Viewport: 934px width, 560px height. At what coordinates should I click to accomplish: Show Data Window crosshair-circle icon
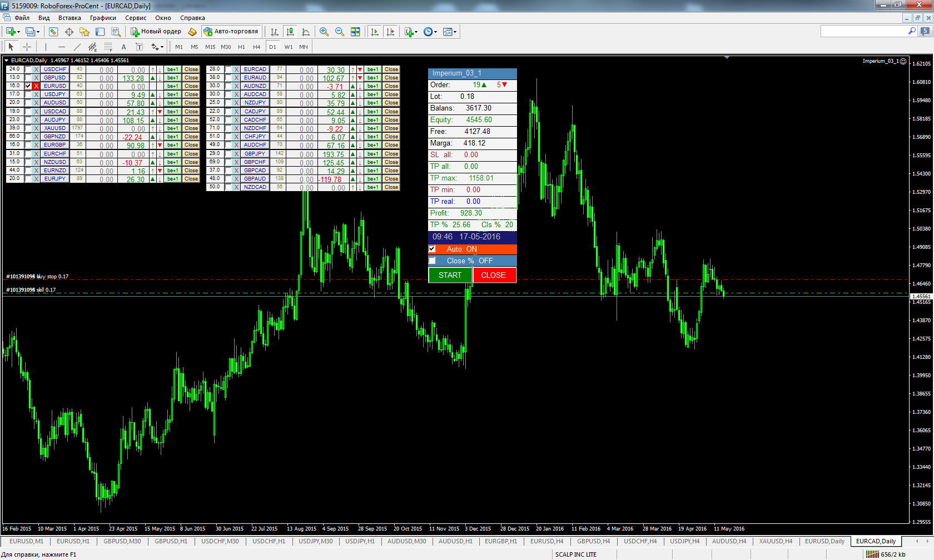click(x=69, y=32)
